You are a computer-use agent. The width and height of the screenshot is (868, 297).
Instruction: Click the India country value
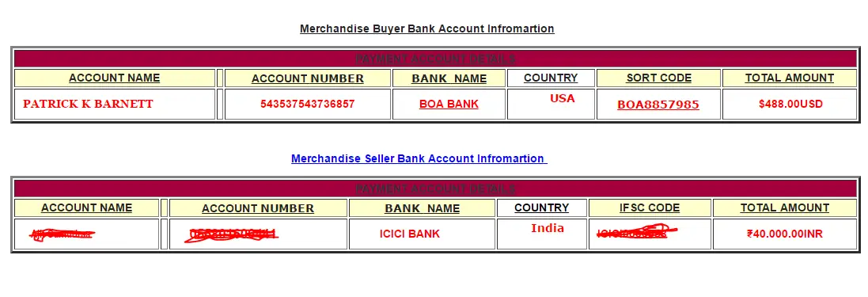[x=548, y=228]
